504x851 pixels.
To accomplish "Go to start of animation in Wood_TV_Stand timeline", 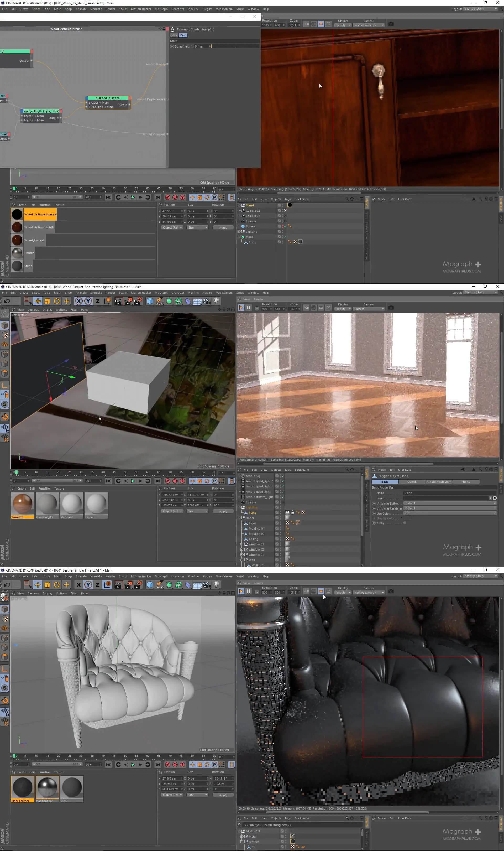I will point(108,197).
